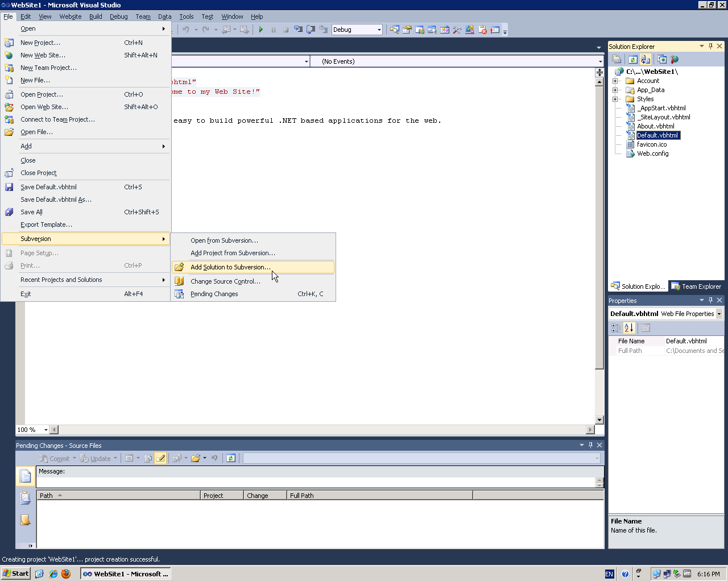728x582 pixels.
Task: Select About.vbhtml in Solution Explorer
Action: pyautogui.click(x=655, y=126)
